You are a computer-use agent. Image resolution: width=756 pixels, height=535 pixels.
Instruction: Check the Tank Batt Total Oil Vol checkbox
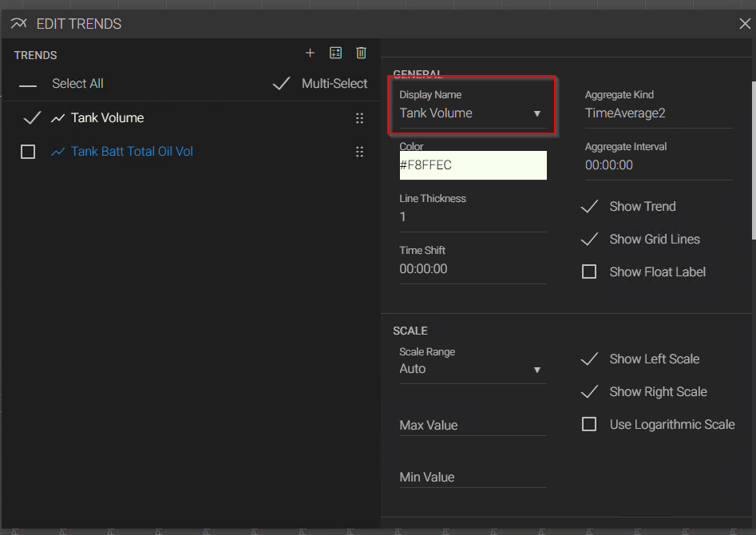tap(28, 152)
